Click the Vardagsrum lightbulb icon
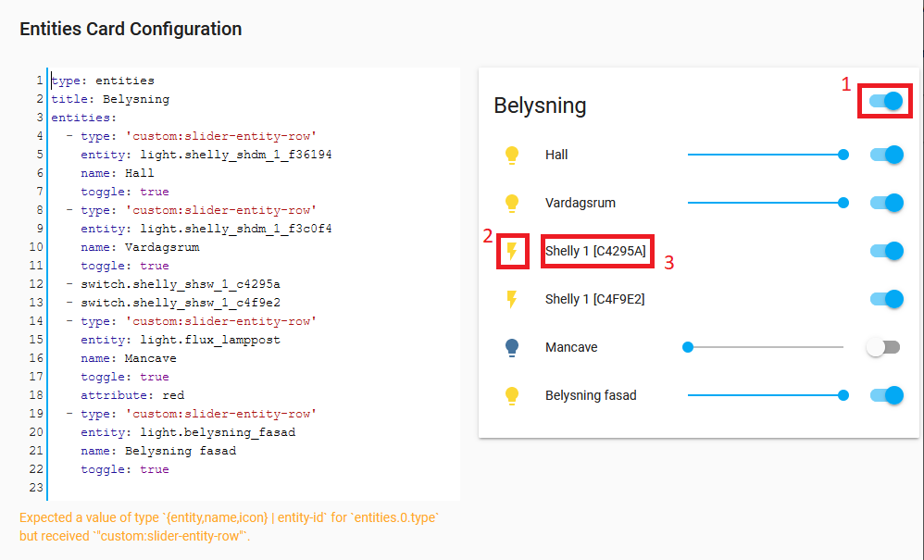Screen dimensions: 924x560 [x=512, y=203]
